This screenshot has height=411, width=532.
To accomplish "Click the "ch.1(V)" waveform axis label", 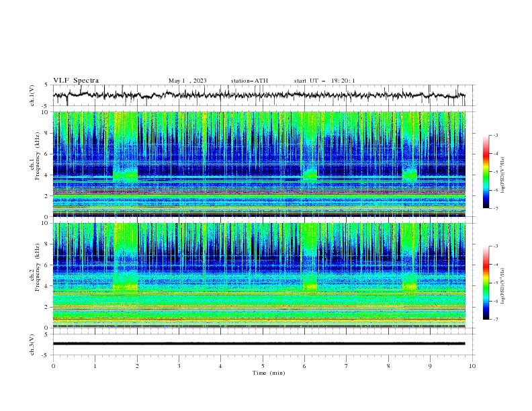I will [32, 95].
